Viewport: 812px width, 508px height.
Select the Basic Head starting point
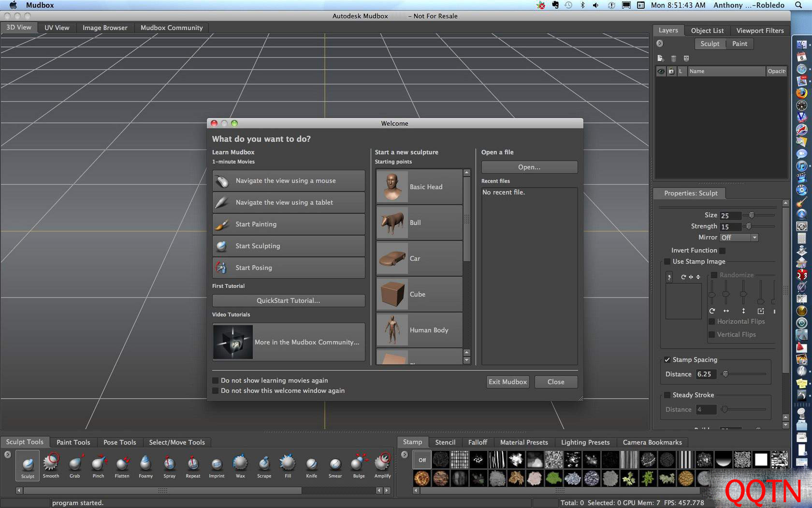419,187
